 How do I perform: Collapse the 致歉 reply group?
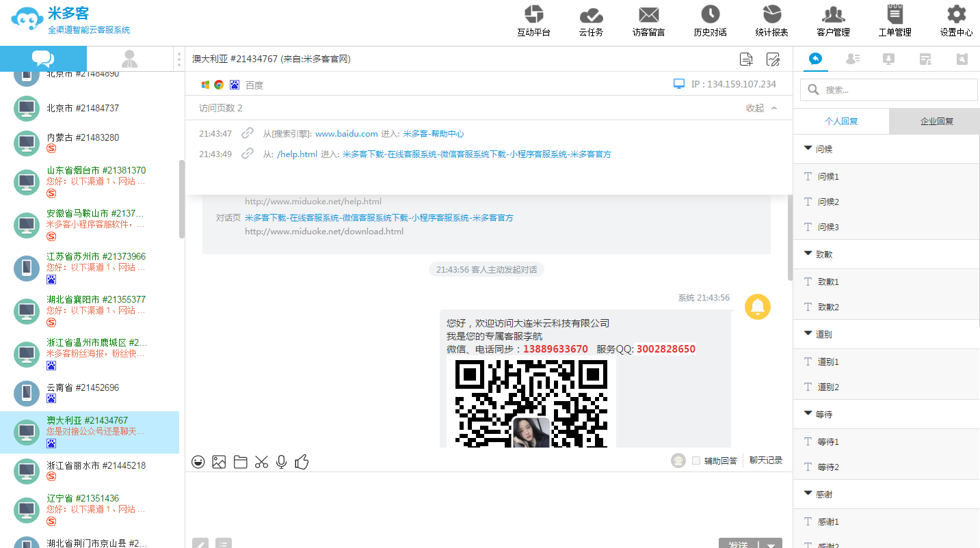pos(807,254)
